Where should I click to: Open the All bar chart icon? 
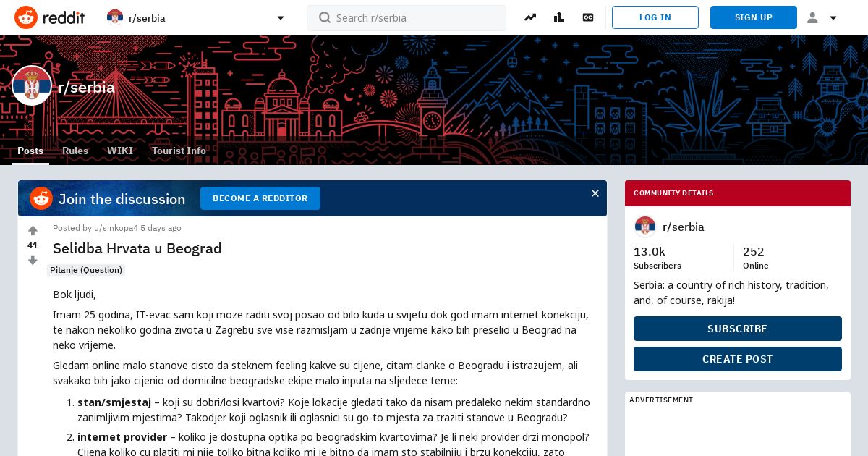(559, 17)
